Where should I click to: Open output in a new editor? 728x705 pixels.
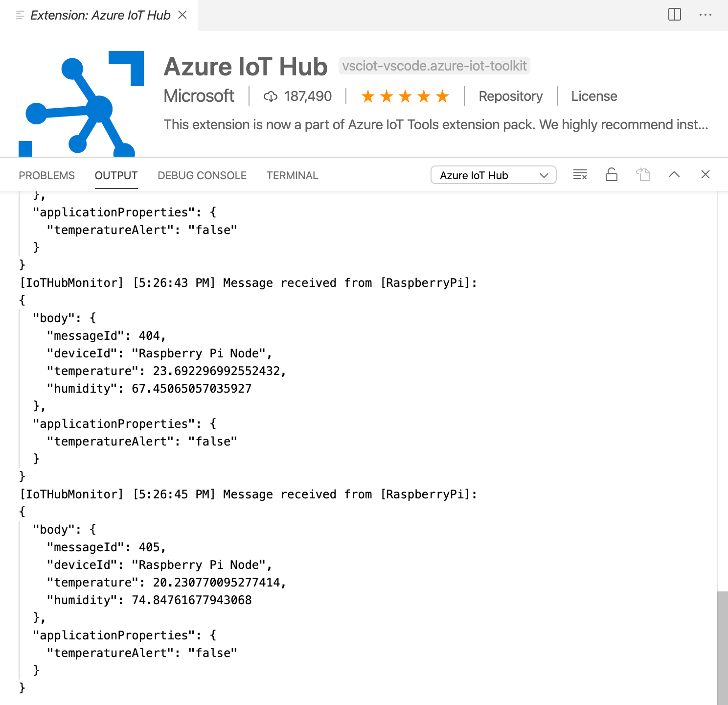pos(643,175)
